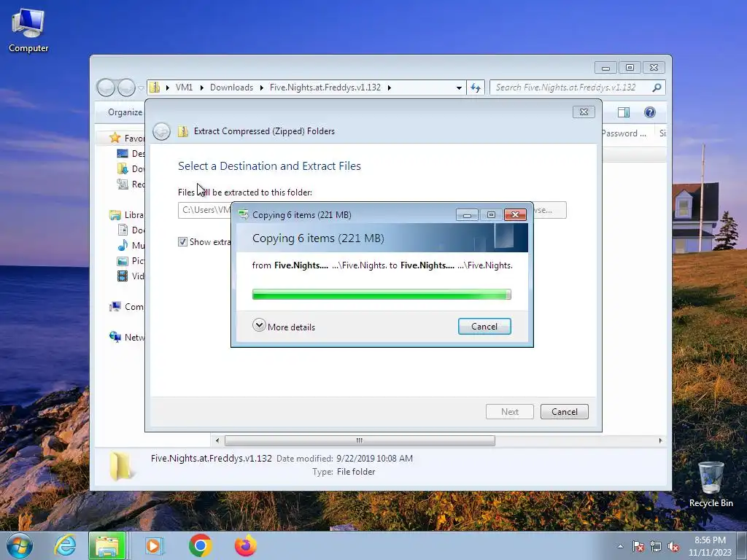Expand the arrow after Five.Nights.at.Freddys.v1.132 breadcrumb
The height and width of the screenshot is (560, 747).
390,87
